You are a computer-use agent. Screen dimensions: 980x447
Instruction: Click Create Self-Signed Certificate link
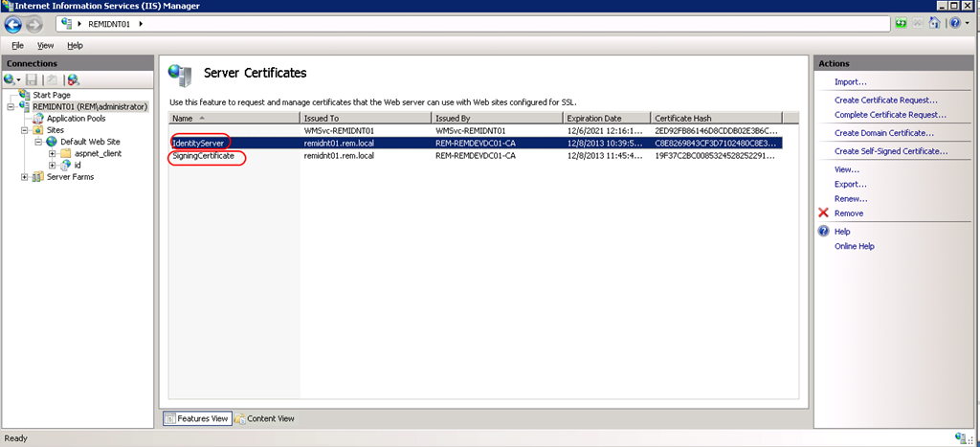tap(891, 151)
